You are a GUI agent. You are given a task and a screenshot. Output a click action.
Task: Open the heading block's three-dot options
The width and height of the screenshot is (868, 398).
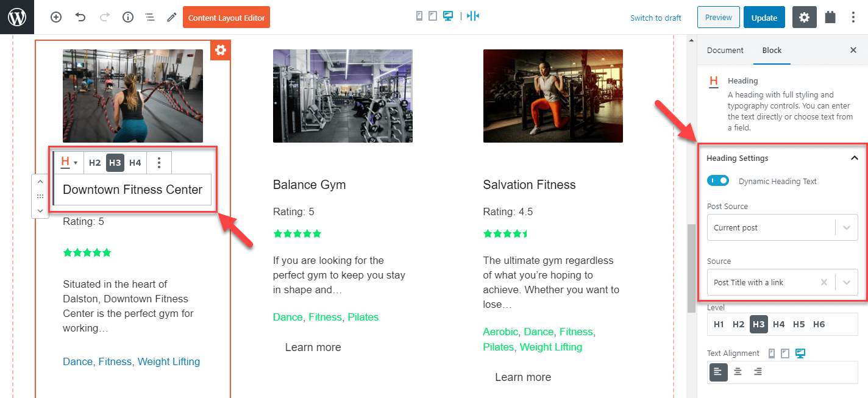(159, 163)
